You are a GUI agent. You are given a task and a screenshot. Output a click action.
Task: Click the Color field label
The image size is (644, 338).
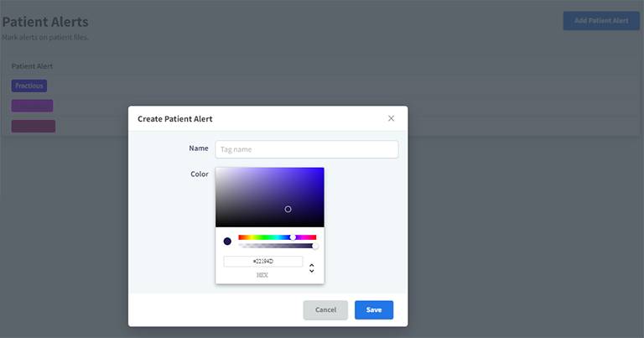point(200,174)
